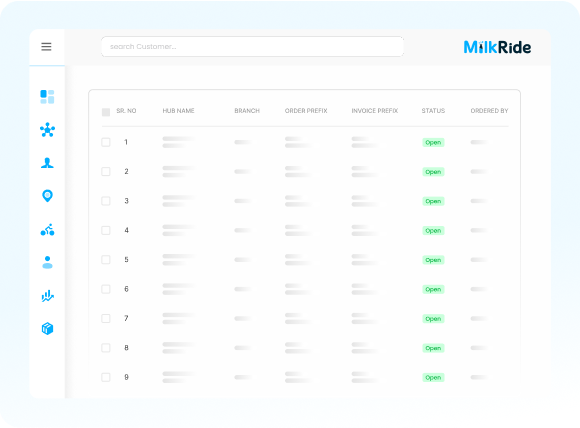The width and height of the screenshot is (580, 428).
Task: Open the reports chart icon in sidebar
Action: [x=47, y=296]
